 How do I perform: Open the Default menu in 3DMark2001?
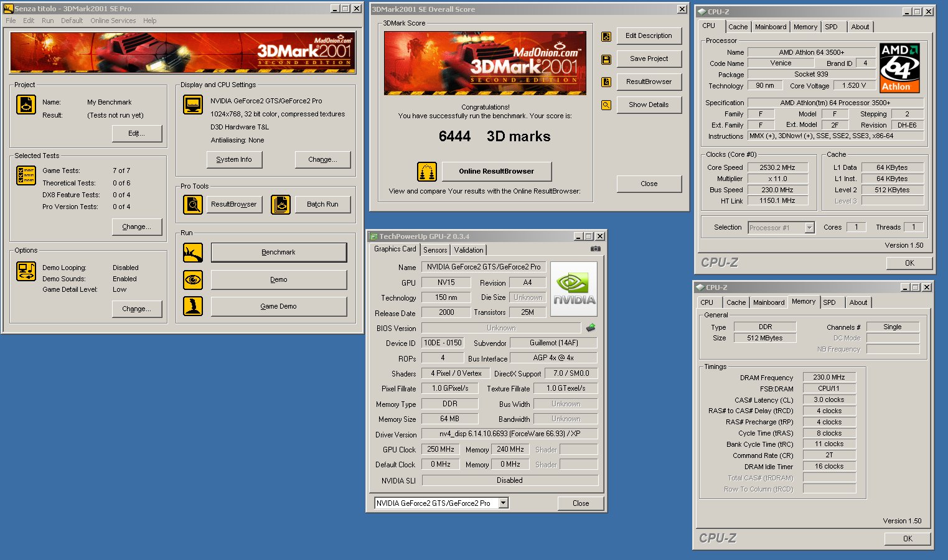pos(72,21)
